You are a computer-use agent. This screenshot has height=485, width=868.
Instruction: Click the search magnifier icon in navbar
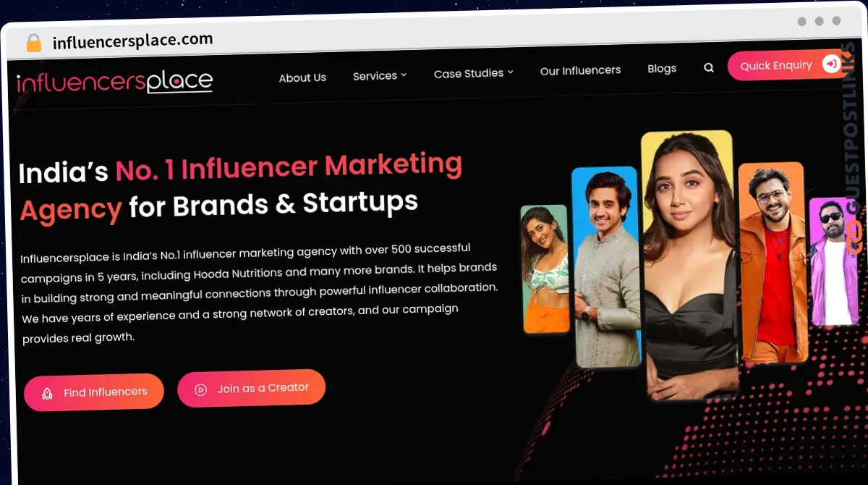(x=709, y=67)
